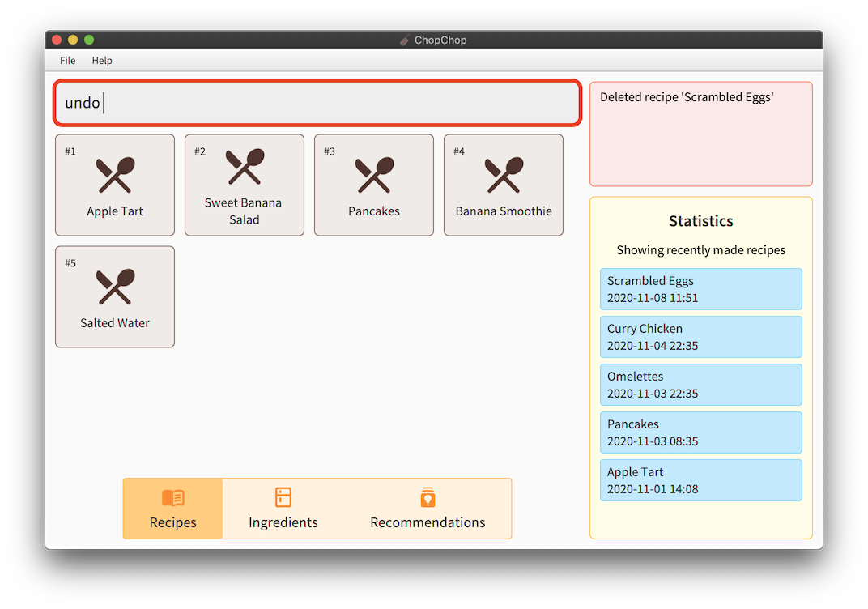
Task: Open the File menu
Action: pos(67,61)
